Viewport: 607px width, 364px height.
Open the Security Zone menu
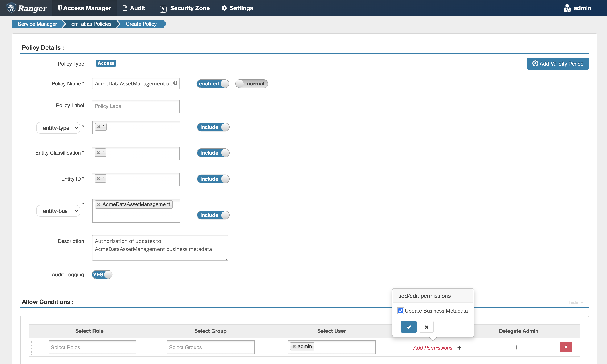(184, 8)
